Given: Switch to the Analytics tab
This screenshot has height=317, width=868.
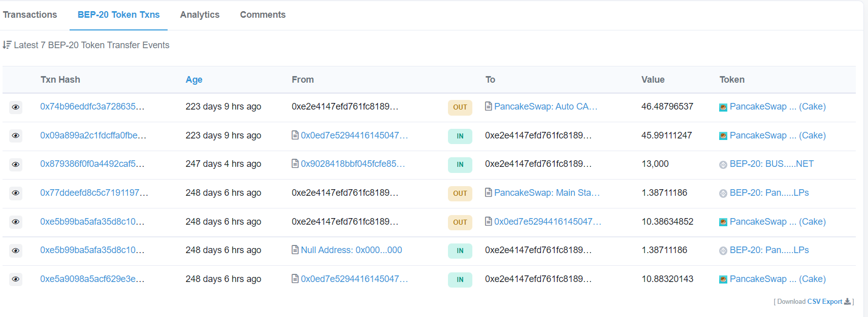Looking at the screenshot, I should pyautogui.click(x=200, y=15).
